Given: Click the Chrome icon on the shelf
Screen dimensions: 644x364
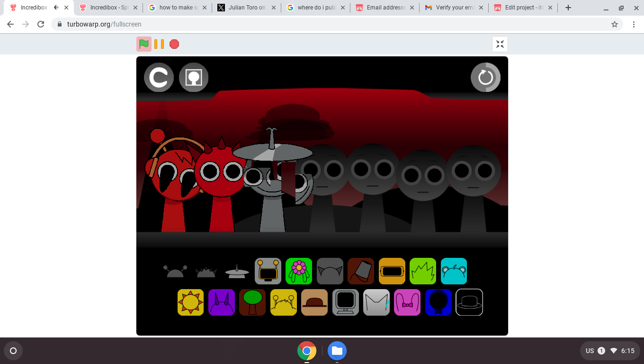Looking at the screenshot, I should (x=307, y=351).
